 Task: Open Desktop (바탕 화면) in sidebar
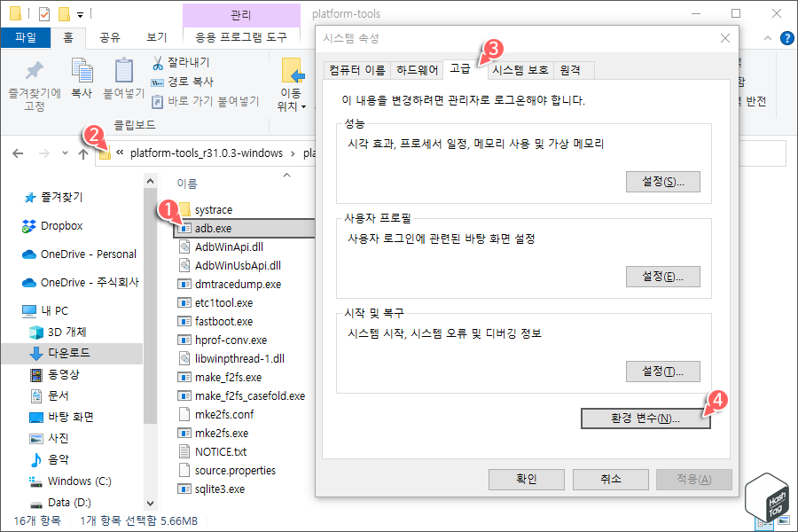[61, 417]
